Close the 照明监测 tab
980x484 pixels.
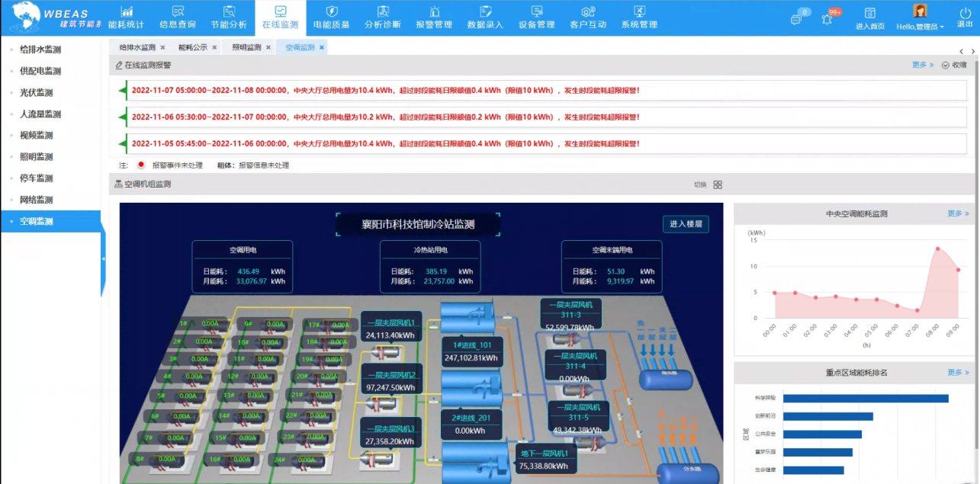pos(268,47)
